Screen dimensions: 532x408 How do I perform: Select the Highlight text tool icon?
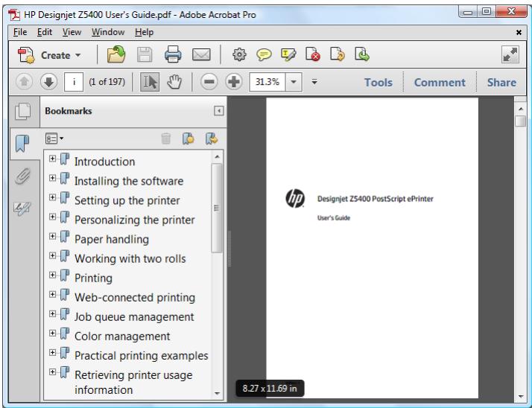288,54
